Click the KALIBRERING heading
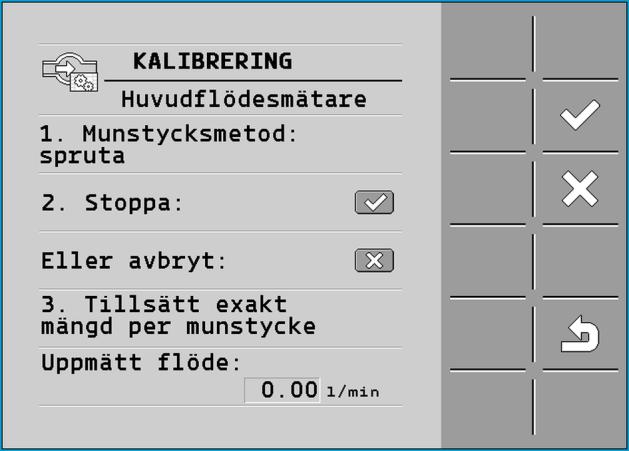The image size is (629, 451). pyautogui.click(x=213, y=61)
